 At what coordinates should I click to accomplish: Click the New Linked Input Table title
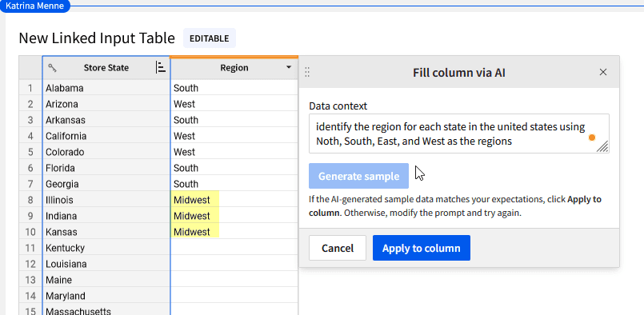pos(97,38)
